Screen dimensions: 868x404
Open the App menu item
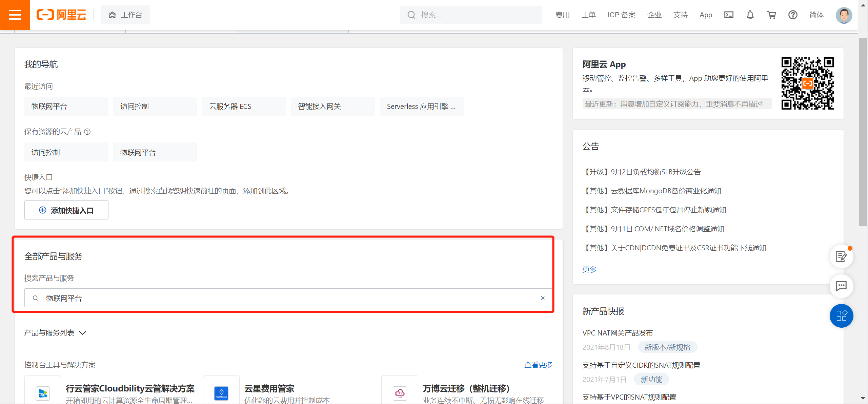click(706, 15)
